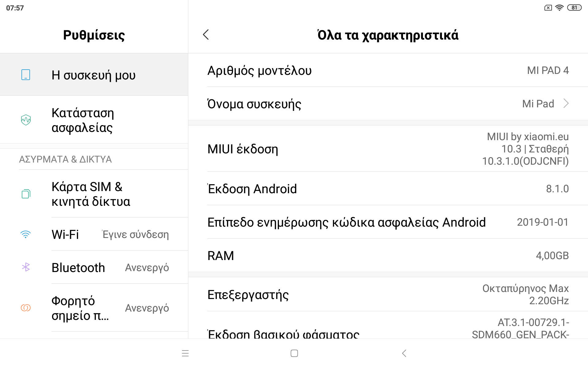This screenshot has width=588, height=368.
Task: Tap the Wi-Fi icon in sidebar
Action: tap(26, 235)
